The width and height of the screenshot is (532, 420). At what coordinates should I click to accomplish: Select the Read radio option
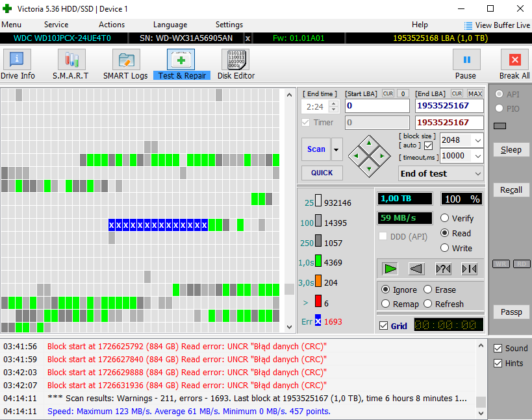444,233
